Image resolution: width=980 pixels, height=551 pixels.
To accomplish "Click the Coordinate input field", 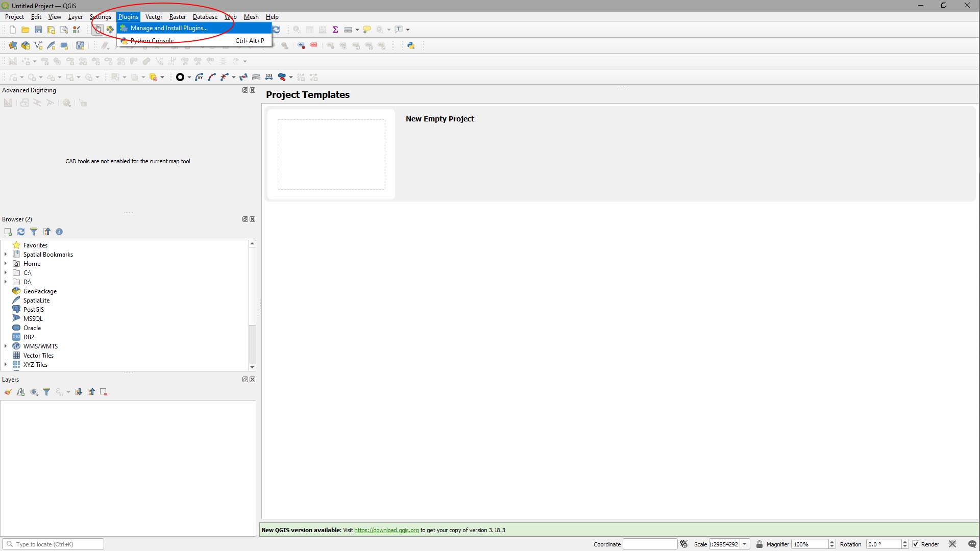I will click(650, 544).
